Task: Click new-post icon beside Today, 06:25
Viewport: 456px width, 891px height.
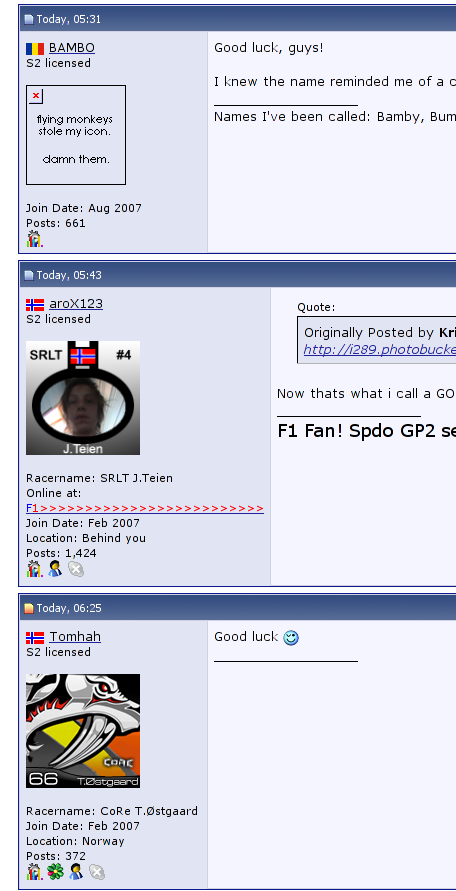Action: (x=28, y=608)
